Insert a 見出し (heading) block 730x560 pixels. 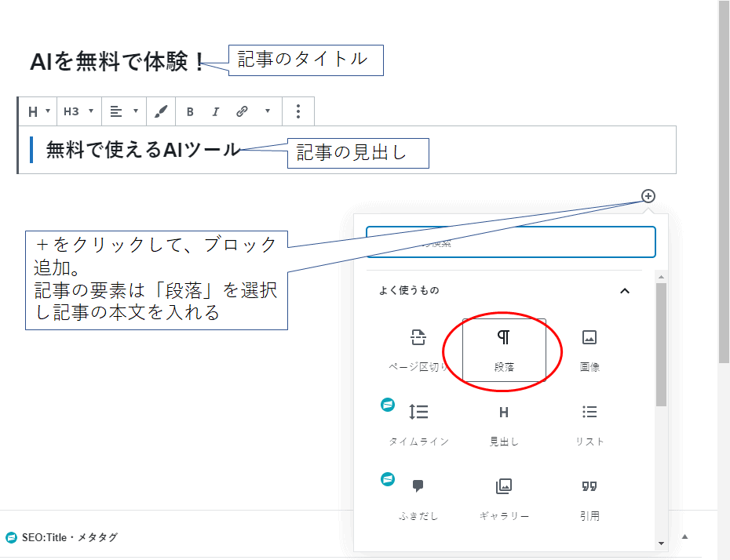pos(504,423)
